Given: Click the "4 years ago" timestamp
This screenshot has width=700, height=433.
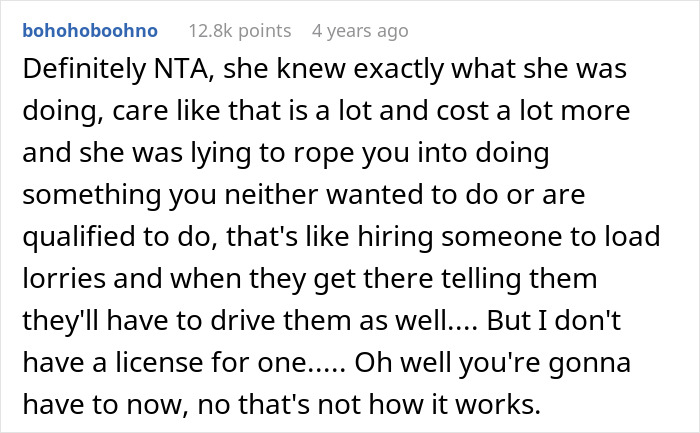Looking at the screenshot, I should 360,31.
